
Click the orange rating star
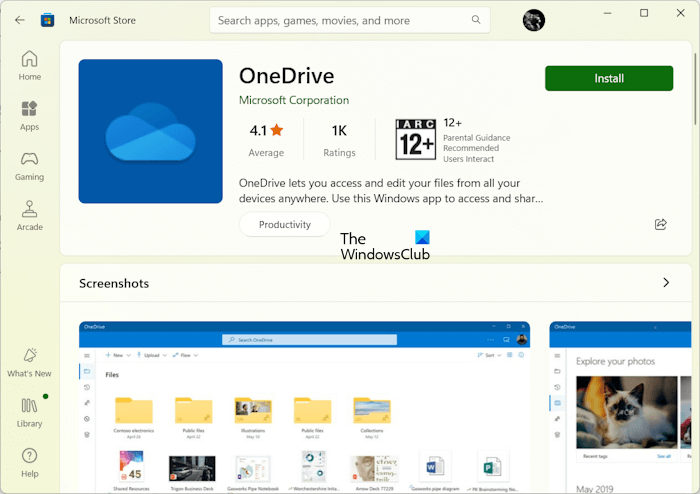[277, 130]
